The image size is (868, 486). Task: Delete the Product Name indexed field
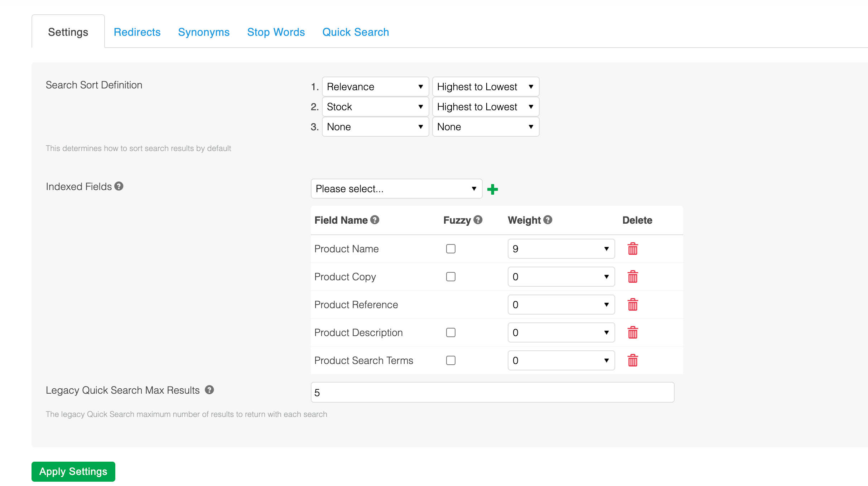(632, 249)
